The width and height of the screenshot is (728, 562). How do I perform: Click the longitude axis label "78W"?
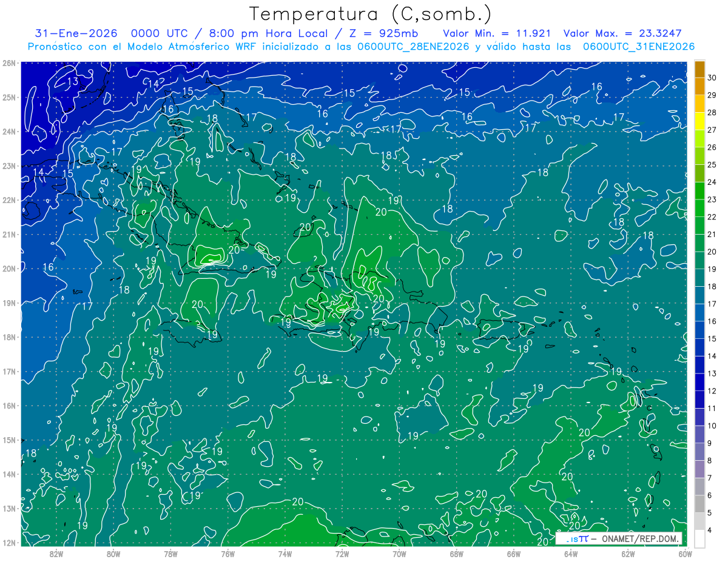click(170, 553)
